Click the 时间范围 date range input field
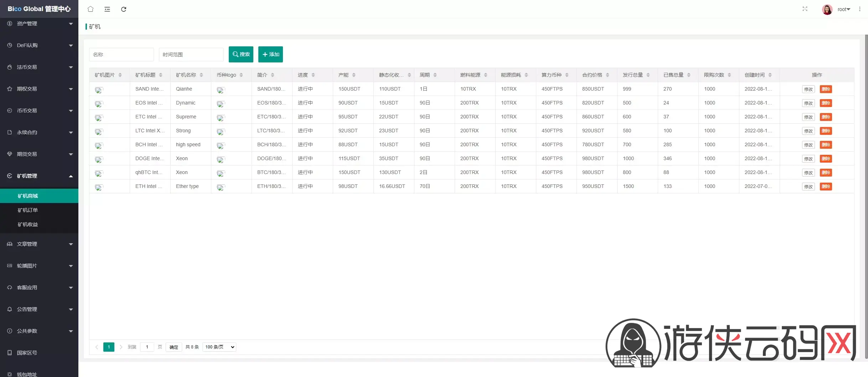The image size is (868, 377). (191, 55)
